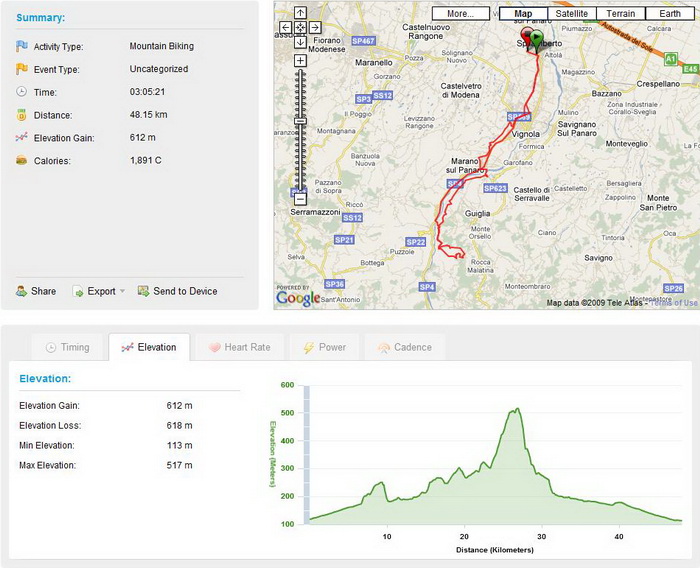Pan the map up with arrow button
This screenshot has height=568, width=700.
point(300,13)
